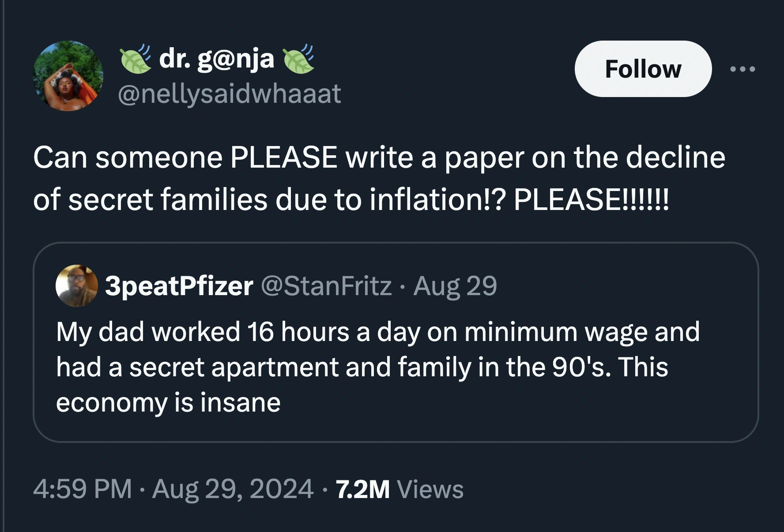
Task: Open the 3peatPfizer display name
Action: pyautogui.click(x=179, y=286)
